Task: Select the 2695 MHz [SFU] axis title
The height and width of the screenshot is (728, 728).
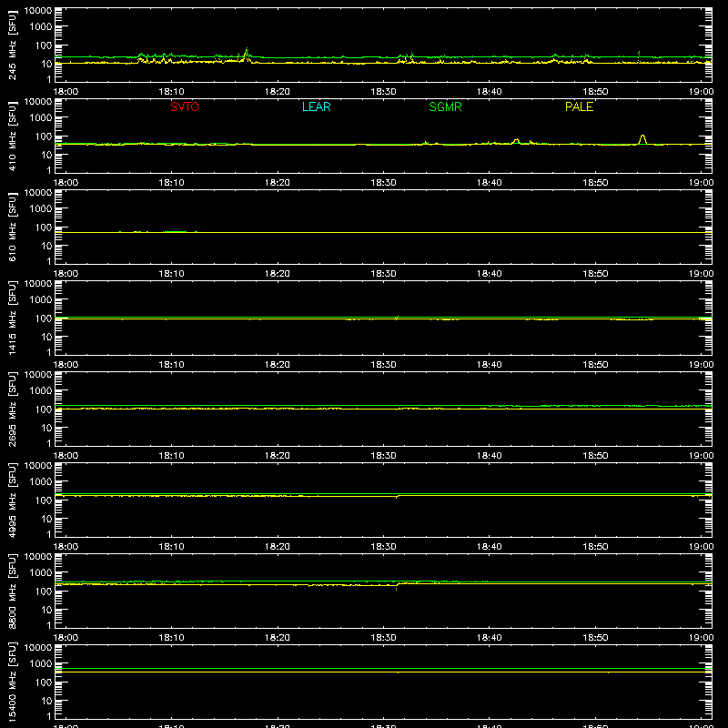Action: [x=12, y=409]
